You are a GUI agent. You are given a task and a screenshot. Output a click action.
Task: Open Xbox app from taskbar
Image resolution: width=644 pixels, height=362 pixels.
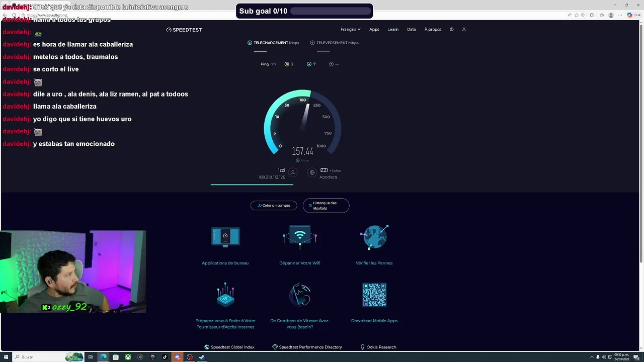pyautogui.click(x=128, y=357)
